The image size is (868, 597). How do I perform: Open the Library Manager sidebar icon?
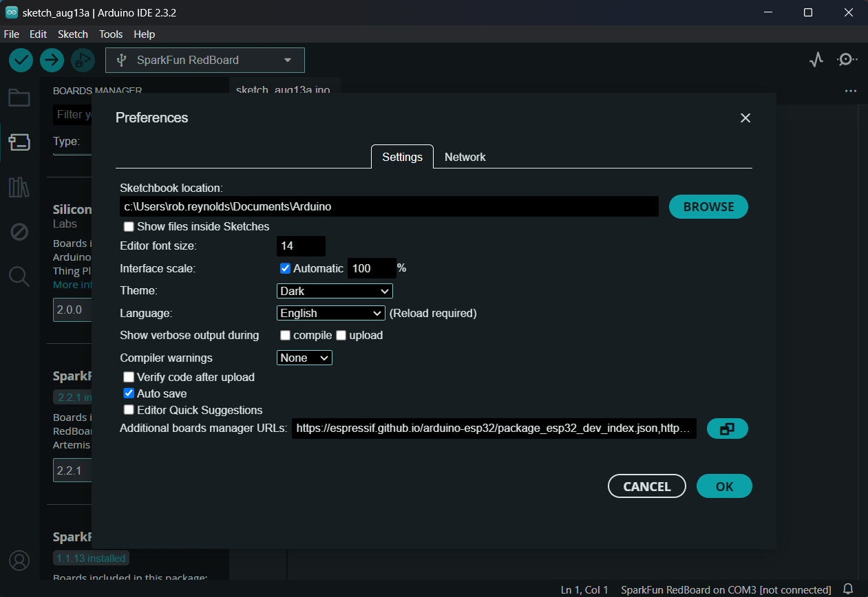click(19, 186)
